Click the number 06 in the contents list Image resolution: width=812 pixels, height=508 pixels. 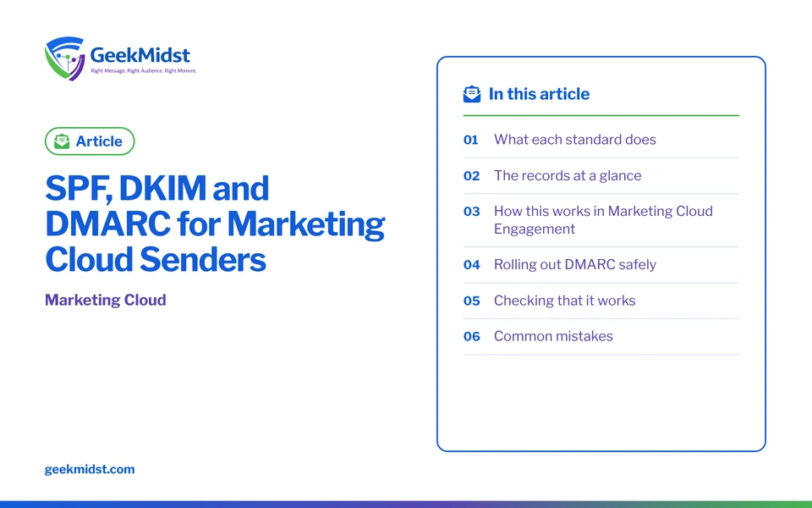pyautogui.click(x=471, y=336)
